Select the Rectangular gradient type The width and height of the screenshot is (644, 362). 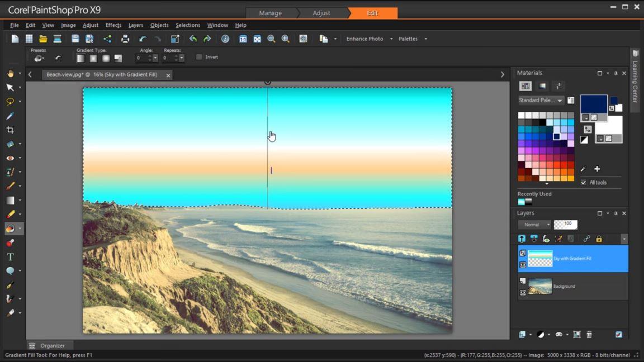[x=93, y=58]
